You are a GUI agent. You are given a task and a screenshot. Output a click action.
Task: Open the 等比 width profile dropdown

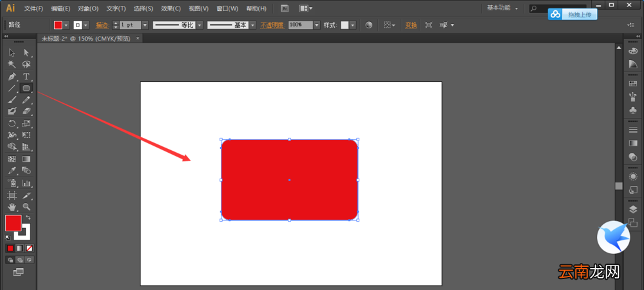click(200, 25)
